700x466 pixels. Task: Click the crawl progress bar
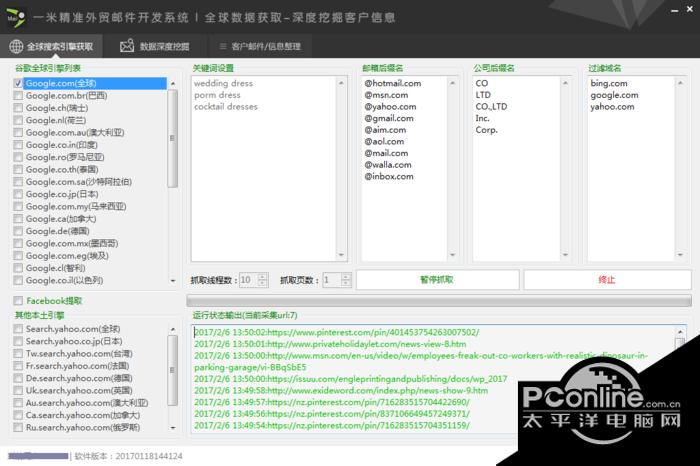[x=439, y=300]
